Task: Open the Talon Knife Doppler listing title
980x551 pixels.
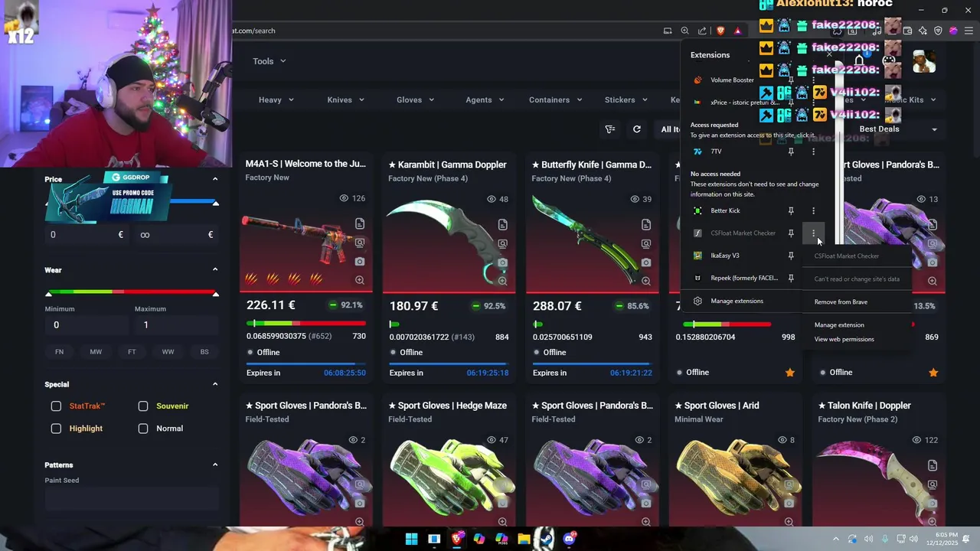Action: point(864,406)
